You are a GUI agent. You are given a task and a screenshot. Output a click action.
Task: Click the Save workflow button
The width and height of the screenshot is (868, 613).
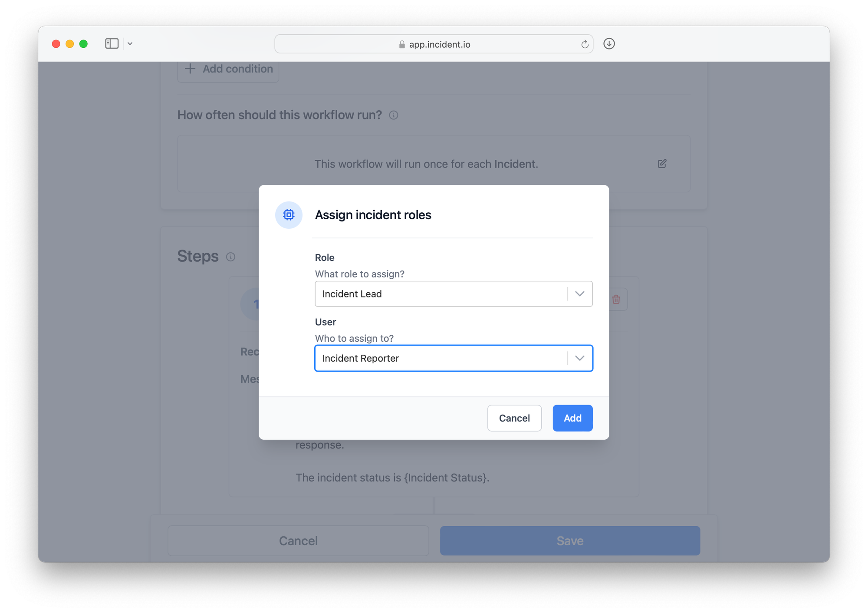pos(569,540)
